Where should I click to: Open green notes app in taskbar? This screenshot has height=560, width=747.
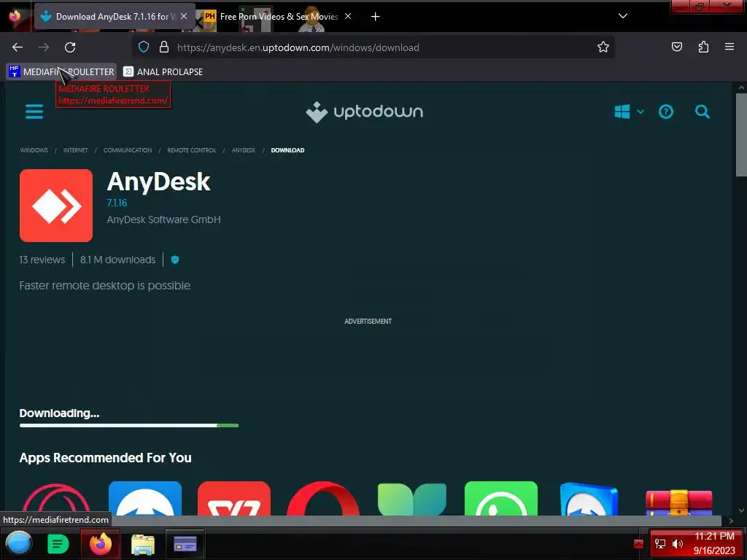click(x=58, y=543)
